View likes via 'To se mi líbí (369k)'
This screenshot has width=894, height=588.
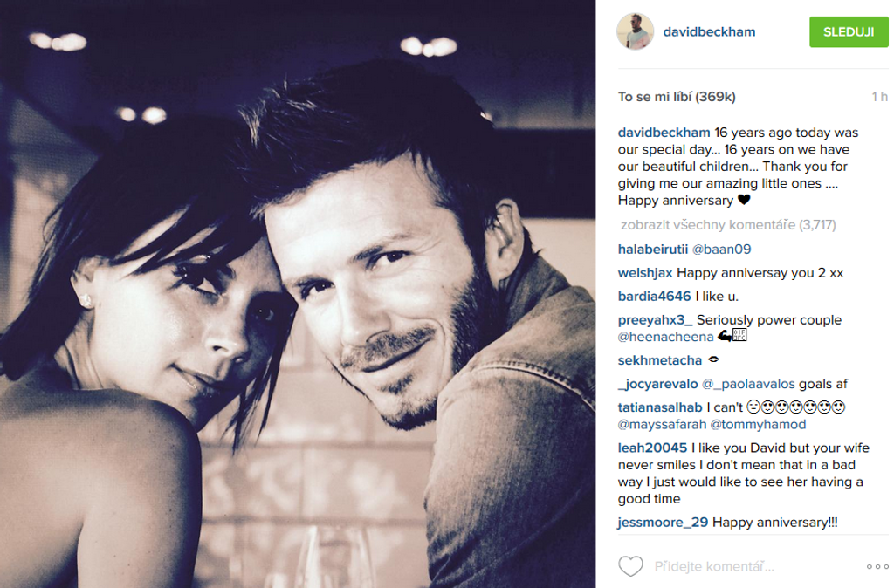[x=677, y=97]
